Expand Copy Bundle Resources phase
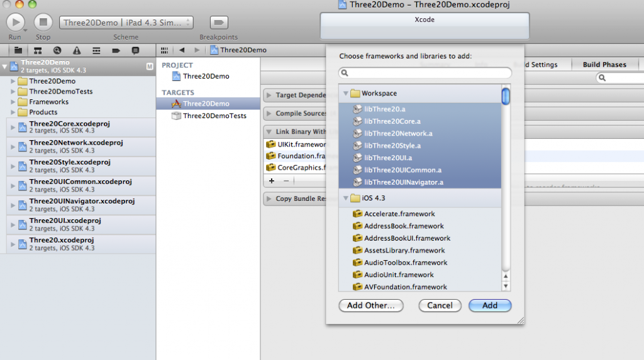The image size is (644, 360). [269, 199]
